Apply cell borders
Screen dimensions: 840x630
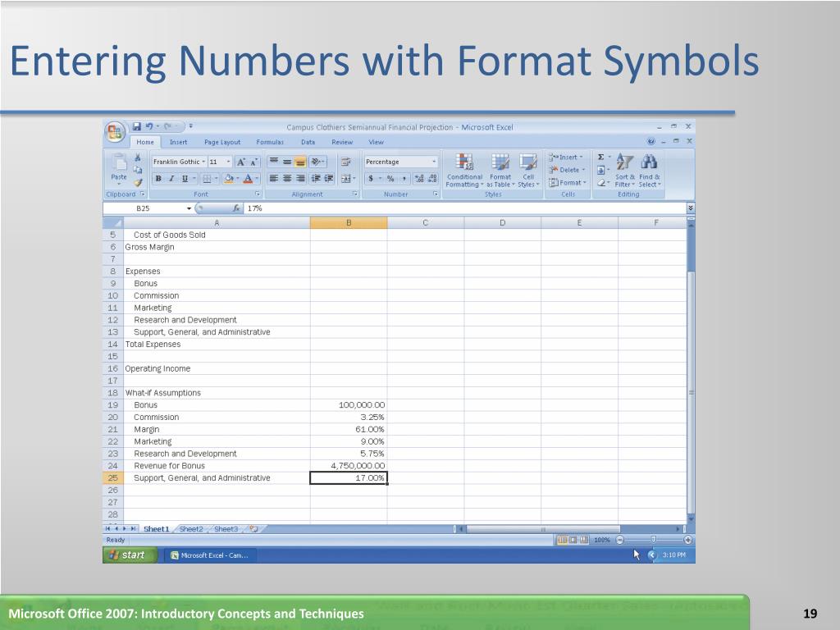click(x=207, y=178)
